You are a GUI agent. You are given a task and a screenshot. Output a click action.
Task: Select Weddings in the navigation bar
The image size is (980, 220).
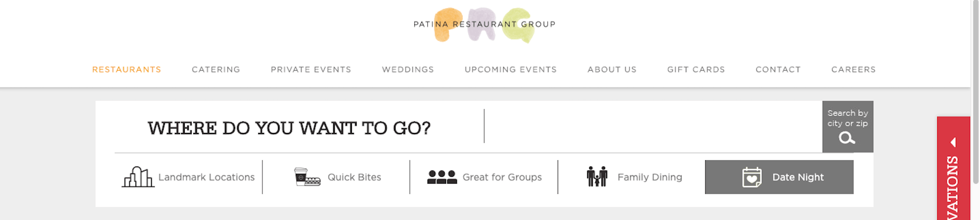click(x=408, y=70)
